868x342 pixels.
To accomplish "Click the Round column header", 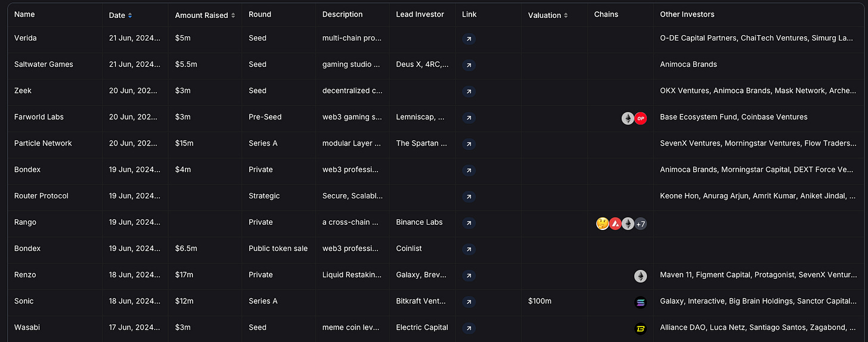I will point(260,14).
